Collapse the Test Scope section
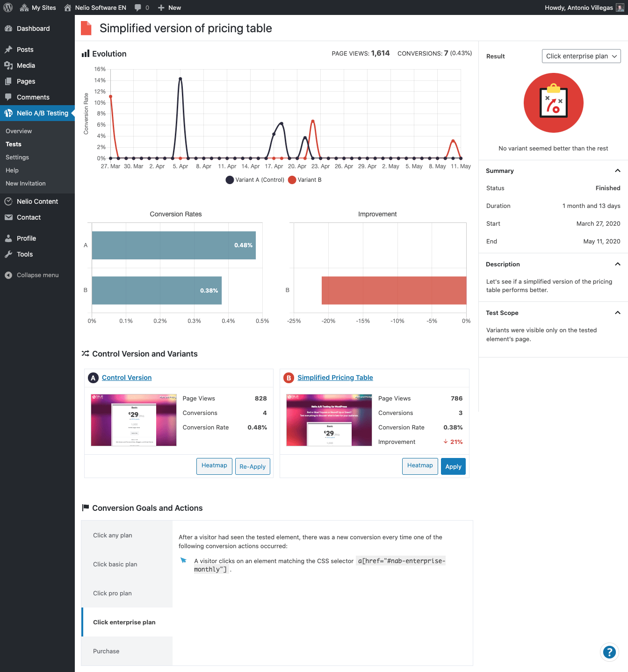Screen dimensions: 628x672 pos(618,313)
